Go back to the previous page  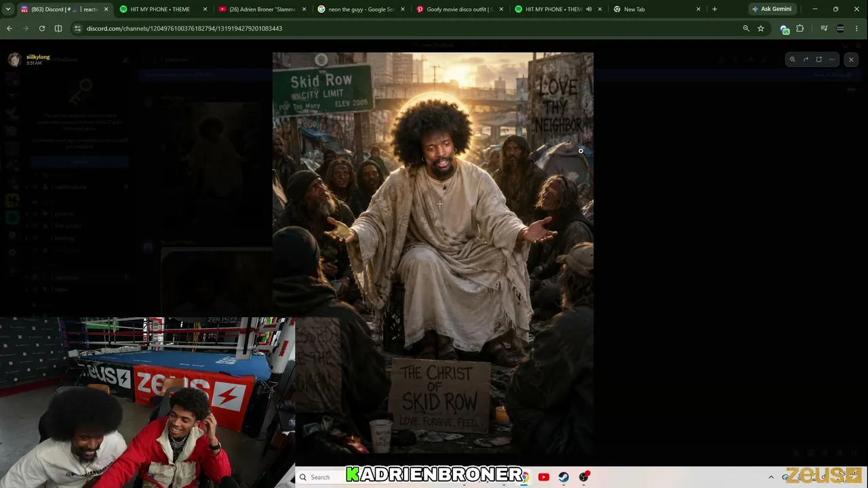[x=9, y=28]
